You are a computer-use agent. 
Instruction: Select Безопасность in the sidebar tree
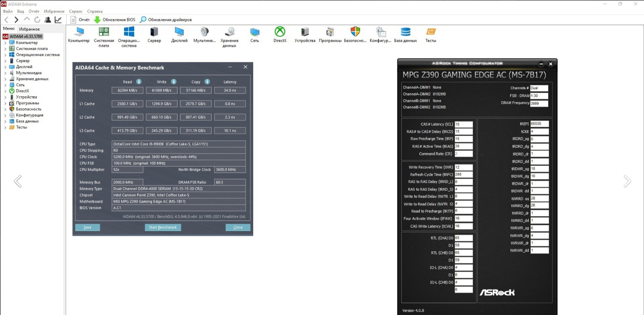click(29, 109)
